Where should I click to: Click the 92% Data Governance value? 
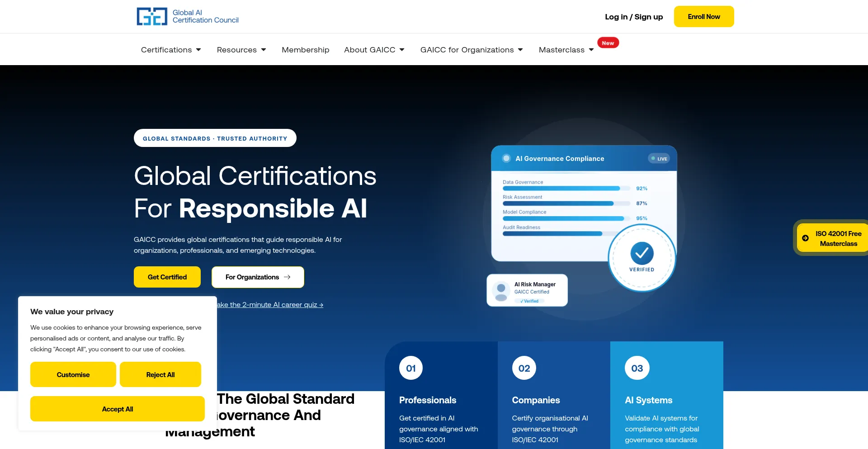642,189
